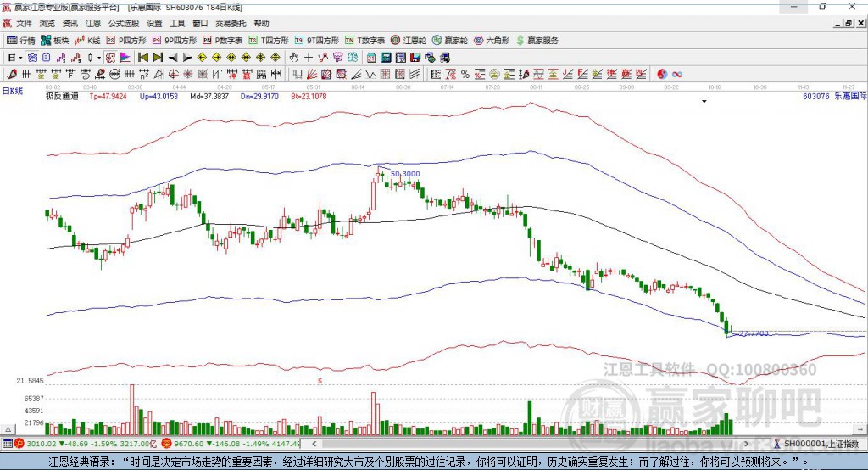Click the black right arrow icon

point(187,58)
